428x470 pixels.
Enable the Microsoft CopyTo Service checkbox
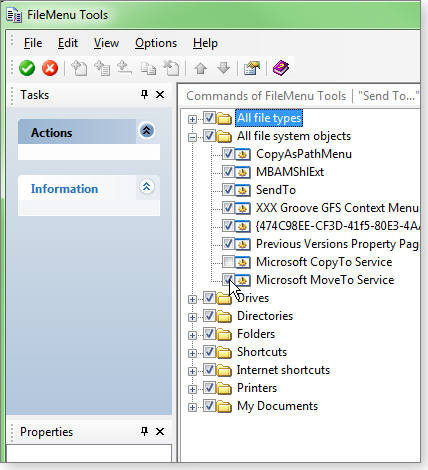coord(228,261)
